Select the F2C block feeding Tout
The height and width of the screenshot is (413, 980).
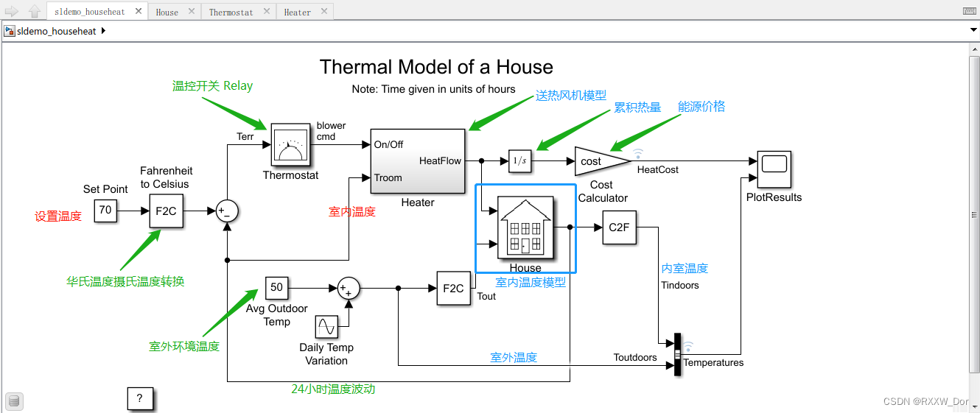point(453,289)
